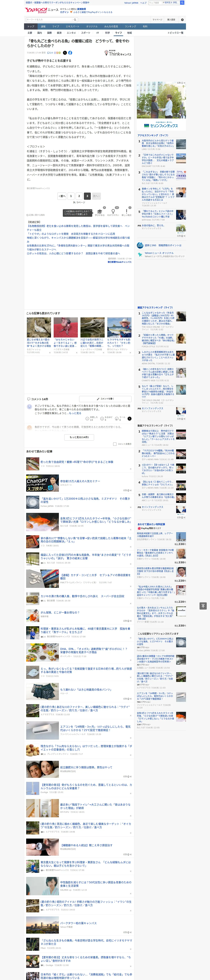Open the カジキの漬け魚 recall article link
This screenshot has height=980, width=210.
click(x=82, y=596)
